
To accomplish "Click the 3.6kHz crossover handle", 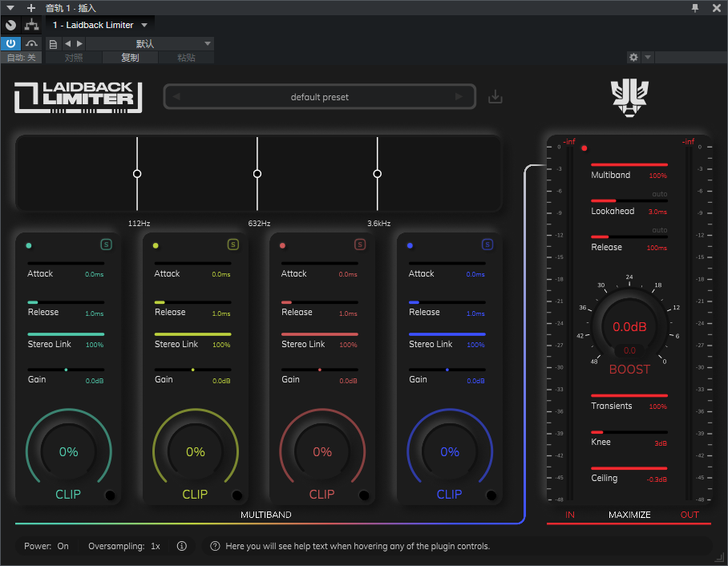I will (378, 174).
